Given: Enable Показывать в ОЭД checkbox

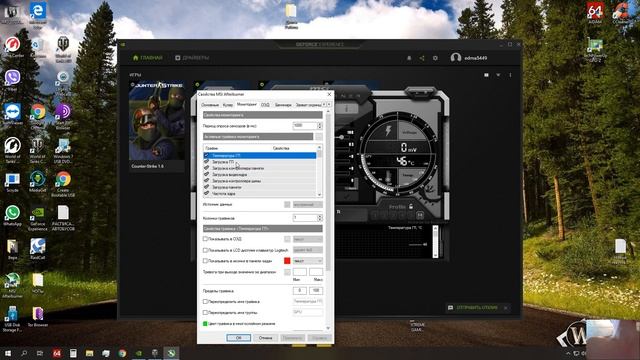Looking at the screenshot, I should (205, 239).
